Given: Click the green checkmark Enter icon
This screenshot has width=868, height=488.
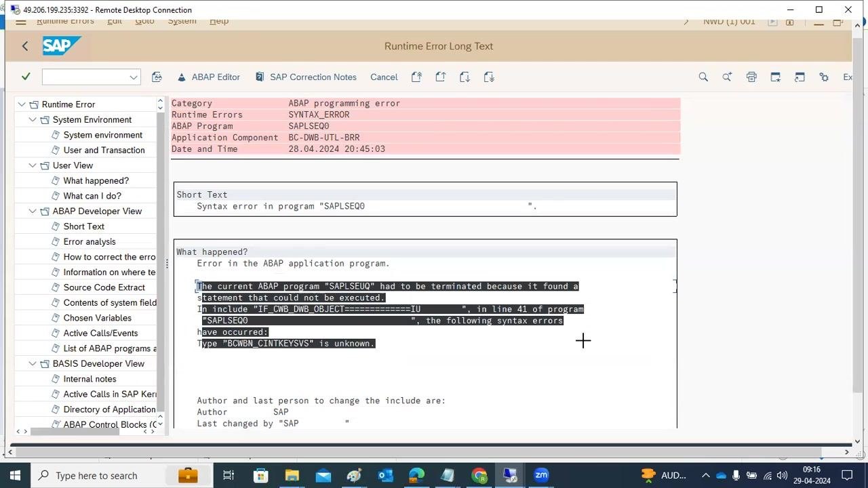Looking at the screenshot, I should pos(26,77).
